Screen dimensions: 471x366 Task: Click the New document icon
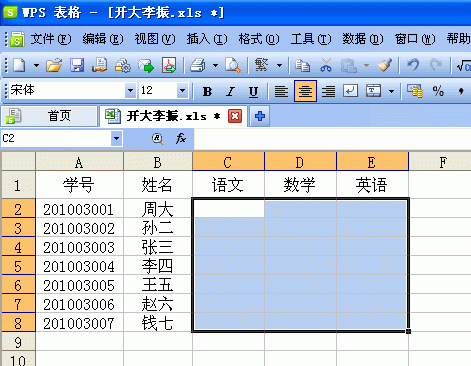(x=19, y=65)
